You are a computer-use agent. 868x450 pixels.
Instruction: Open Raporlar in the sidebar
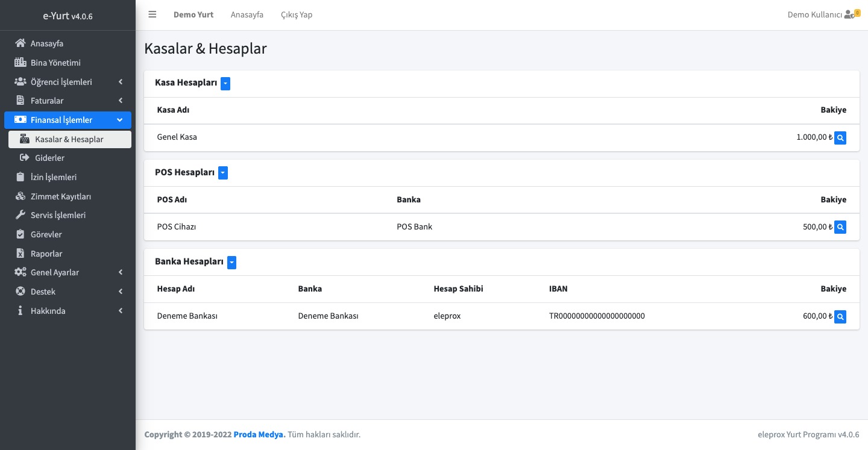coord(46,254)
